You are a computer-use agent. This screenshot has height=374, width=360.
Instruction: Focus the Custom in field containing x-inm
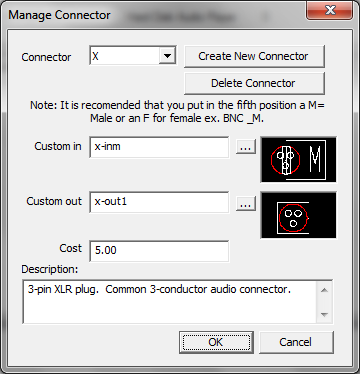(159, 147)
